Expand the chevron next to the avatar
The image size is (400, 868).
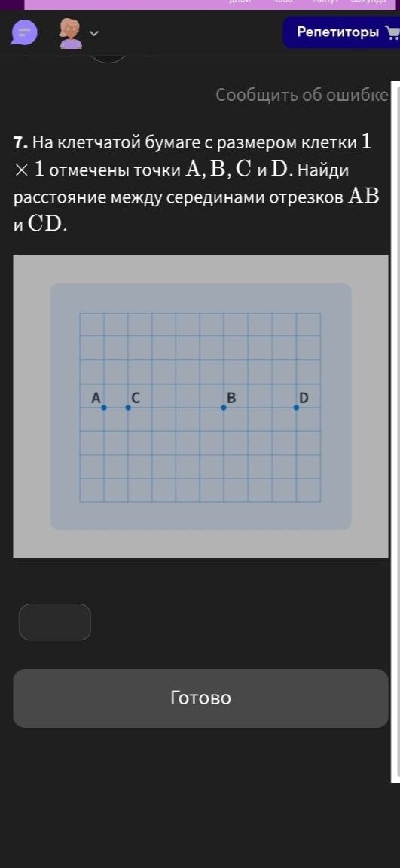coord(93,33)
